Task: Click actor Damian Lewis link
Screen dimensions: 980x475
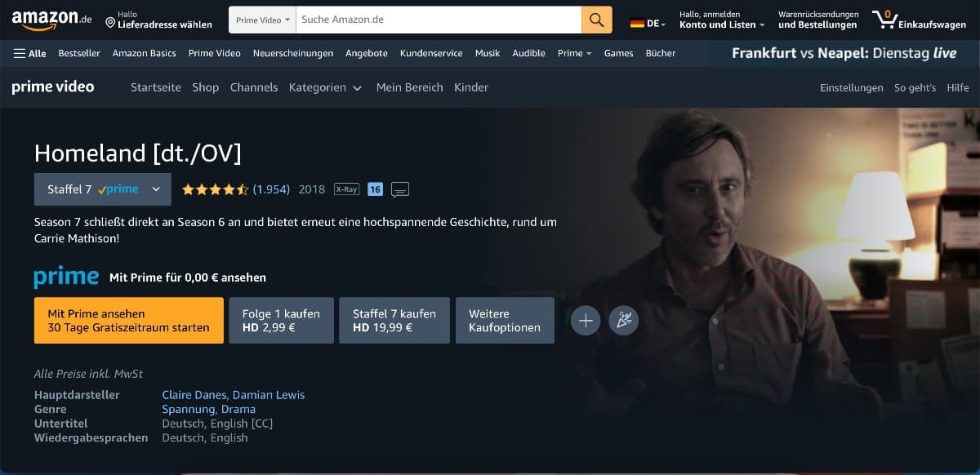Action: tap(269, 395)
